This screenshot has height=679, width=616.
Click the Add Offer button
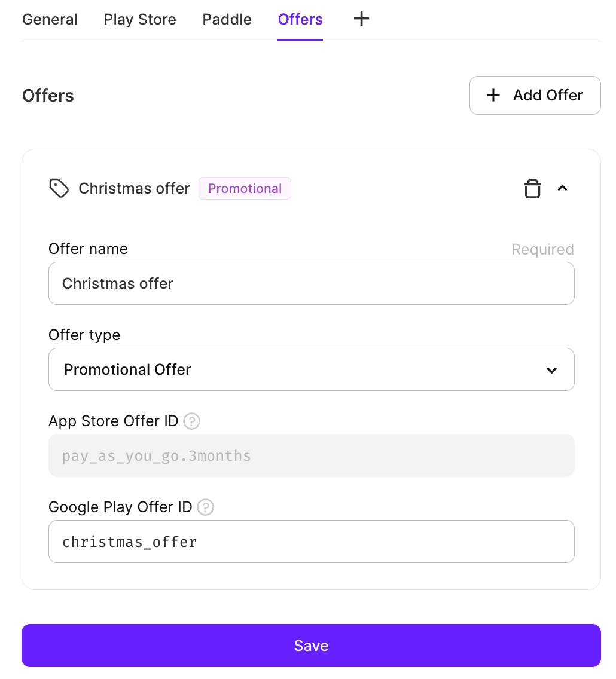tap(535, 95)
